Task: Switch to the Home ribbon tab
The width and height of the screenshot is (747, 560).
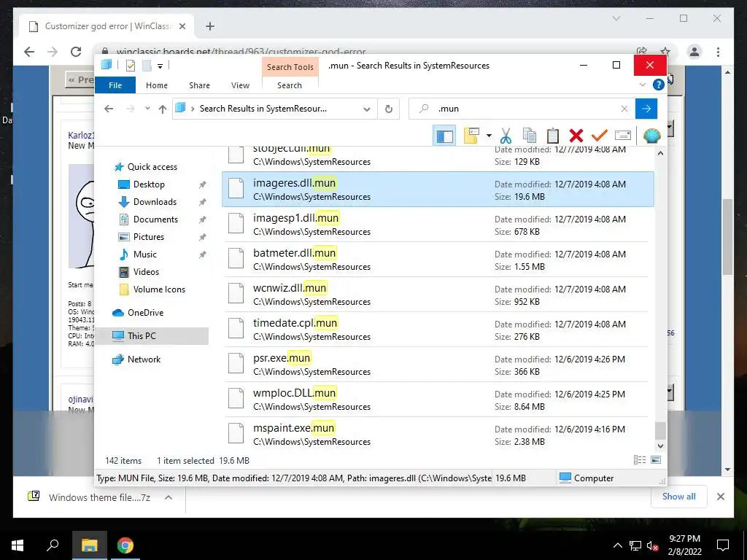Action: click(157, 85)
